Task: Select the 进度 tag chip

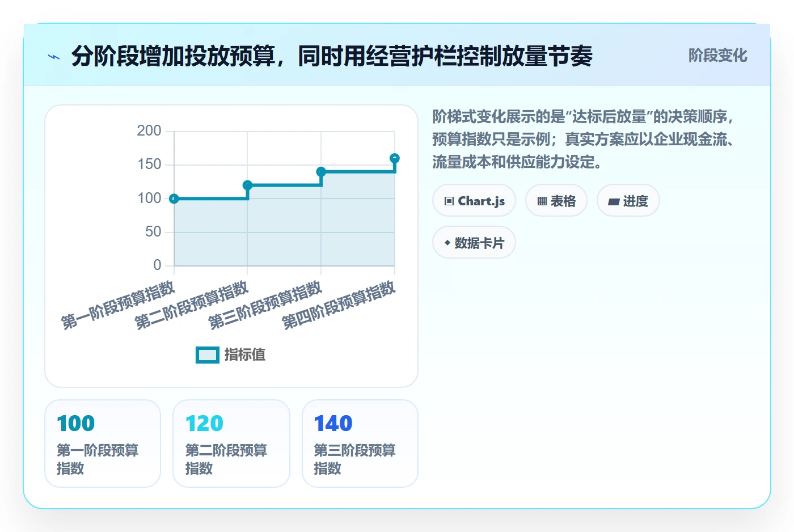Action: (x=628, y=201)
